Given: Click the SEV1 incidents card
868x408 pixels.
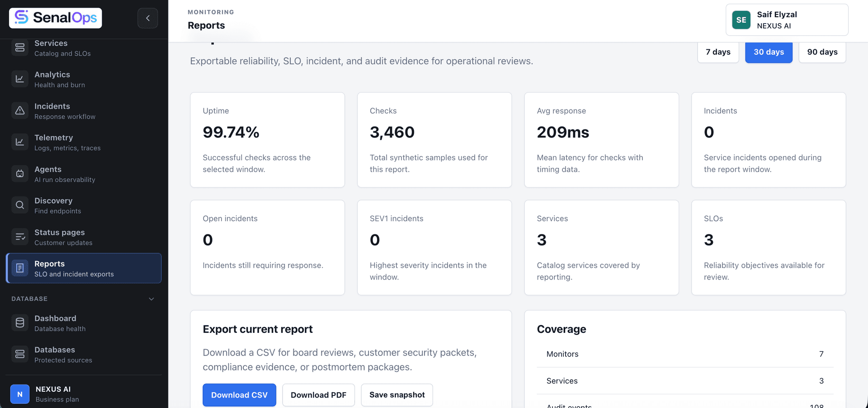Looking at the screenshot, I should 434,247.
